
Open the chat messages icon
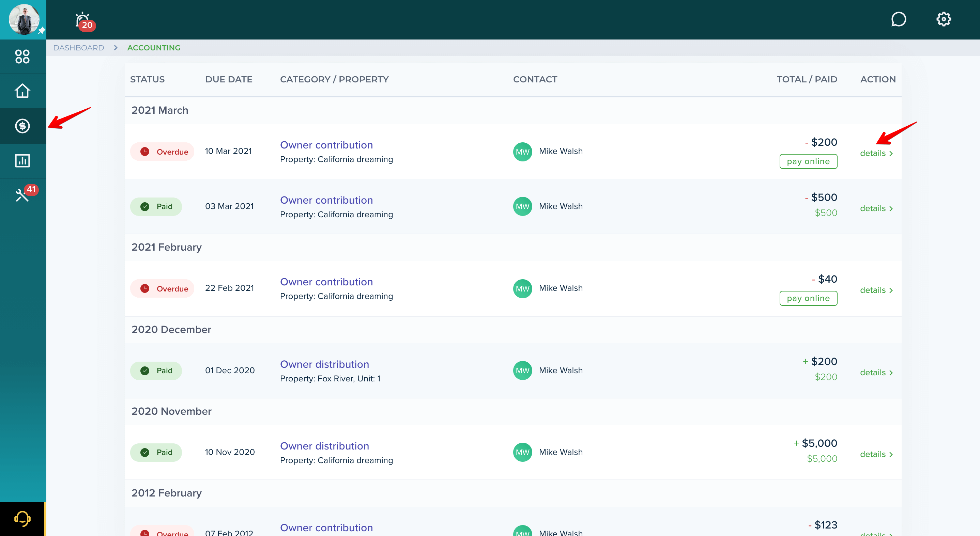[898, 19]
